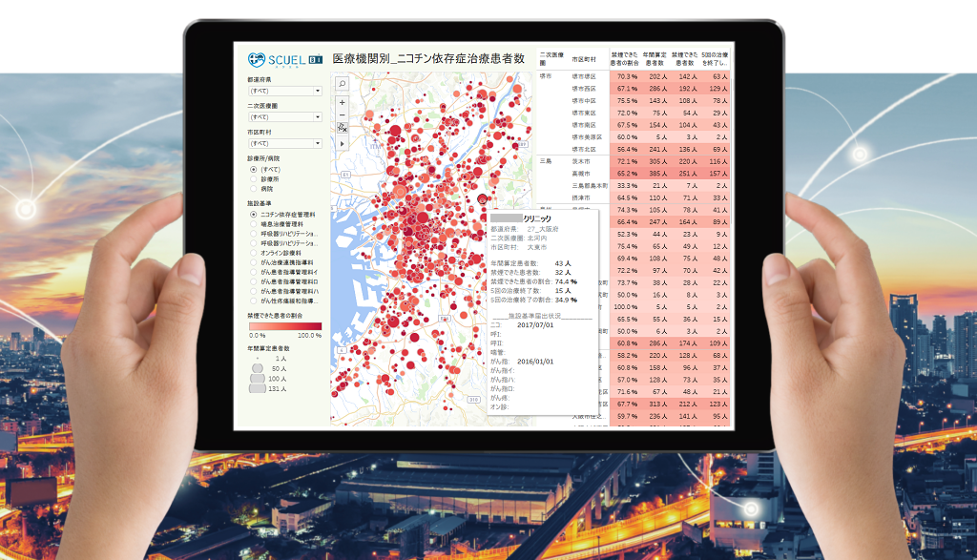This screenshot has height=560, width=977.
Task: Expand map tools with the arrow icon
Action: tap(342, 142)
